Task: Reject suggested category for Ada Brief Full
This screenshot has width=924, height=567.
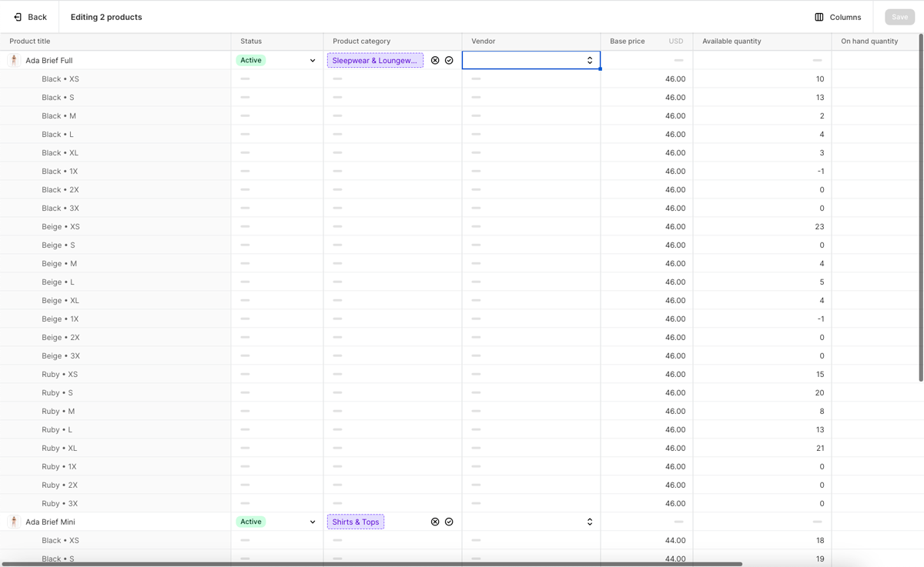Action: coord(435,60)
